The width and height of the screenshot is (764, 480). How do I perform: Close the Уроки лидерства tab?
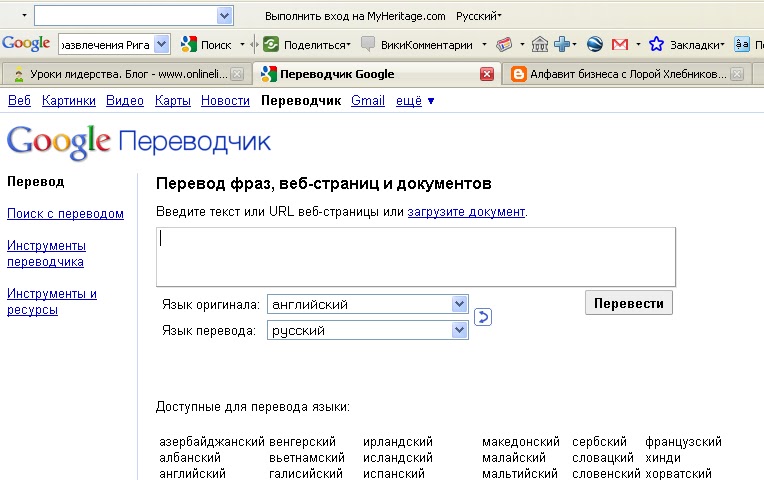(x=237, y=74)
